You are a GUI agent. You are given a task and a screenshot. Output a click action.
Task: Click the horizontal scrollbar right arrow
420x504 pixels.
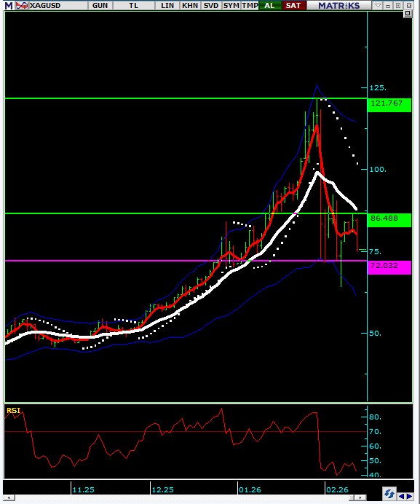360,498
